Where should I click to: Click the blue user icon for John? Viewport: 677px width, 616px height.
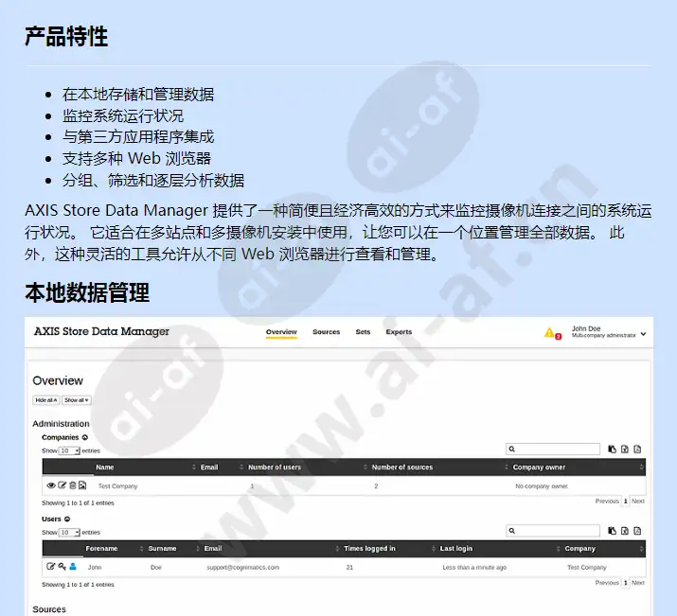coord(73,567)
